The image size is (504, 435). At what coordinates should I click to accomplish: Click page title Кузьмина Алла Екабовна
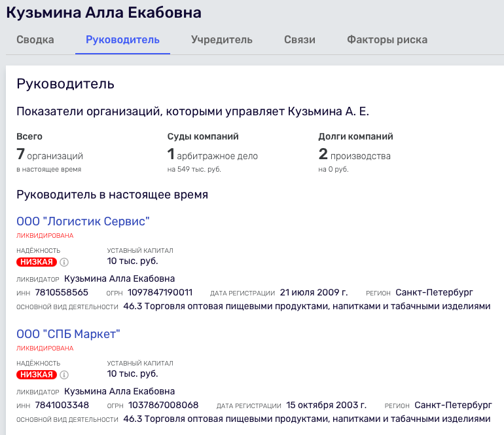tap(104, 13)
